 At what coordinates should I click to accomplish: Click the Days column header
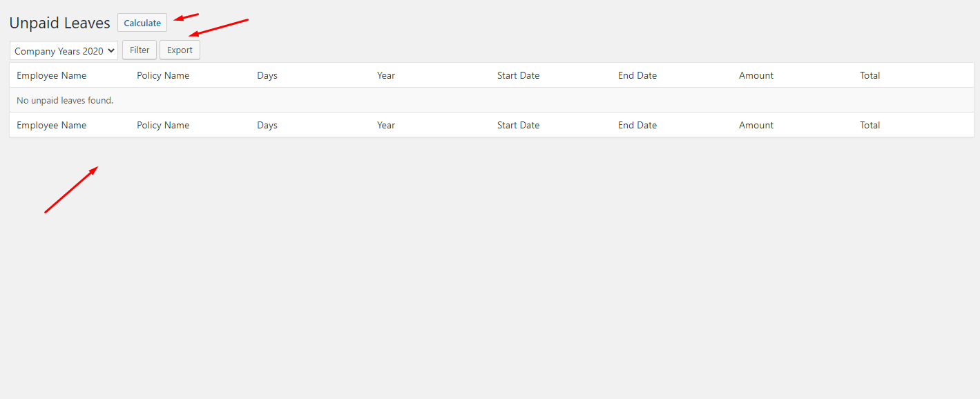(x=267, y=75)
